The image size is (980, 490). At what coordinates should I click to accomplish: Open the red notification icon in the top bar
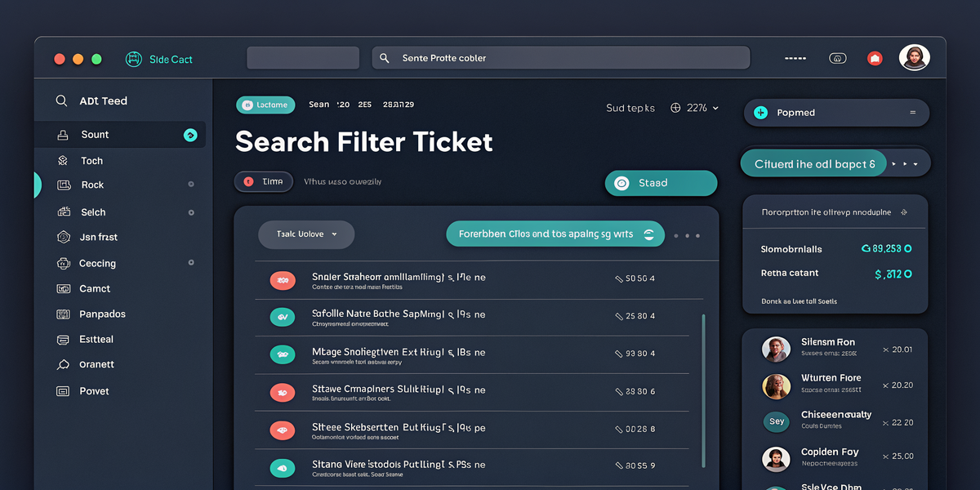[x=875, y=58]
